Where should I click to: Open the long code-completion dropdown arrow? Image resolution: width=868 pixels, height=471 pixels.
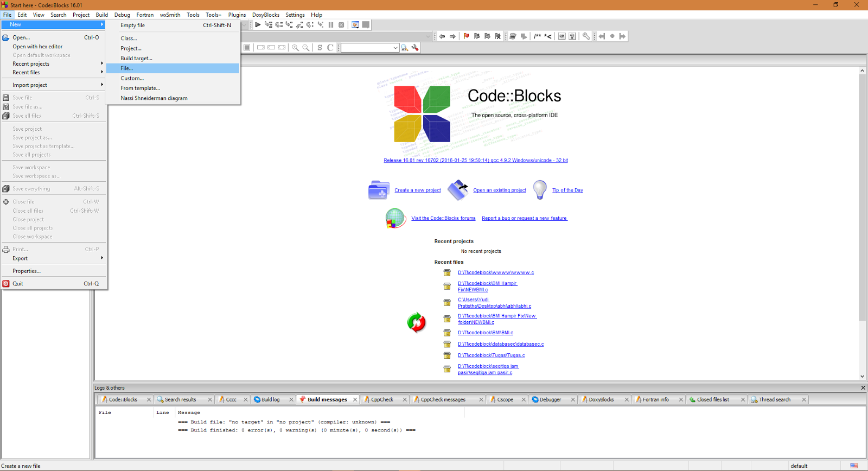pos(427,36)
